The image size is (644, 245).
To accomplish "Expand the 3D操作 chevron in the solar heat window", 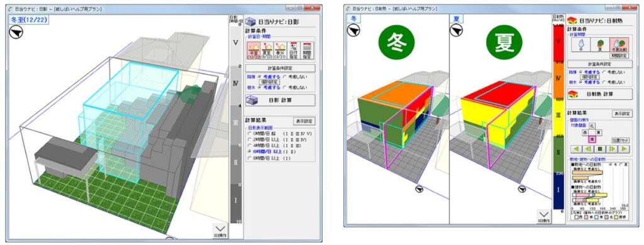I will click(544, 216).
